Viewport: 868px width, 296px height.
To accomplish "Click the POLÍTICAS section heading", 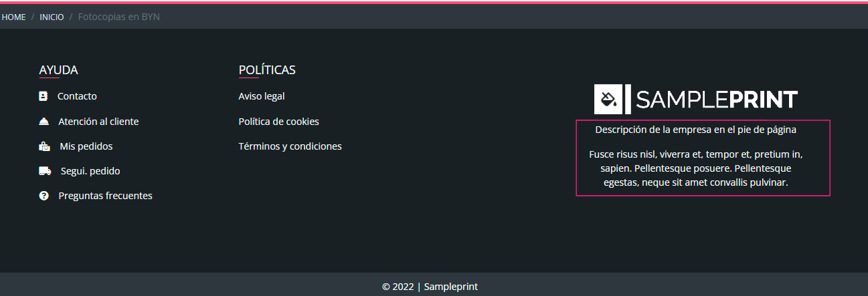I will pos(267,70).
